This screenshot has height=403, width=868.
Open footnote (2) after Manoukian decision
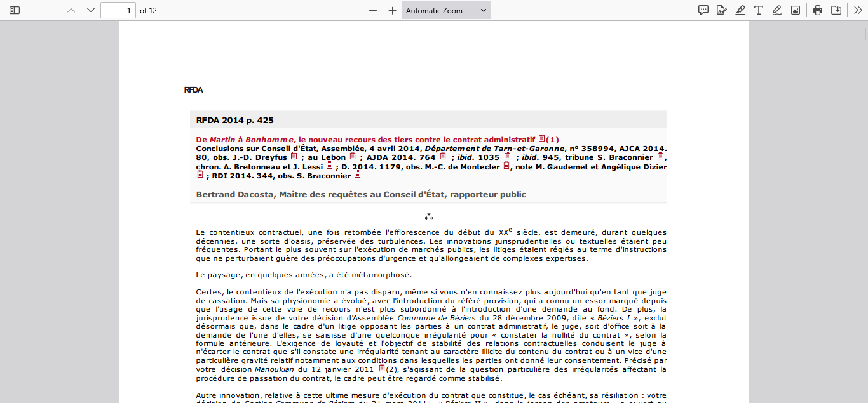[x=393, y=369]
